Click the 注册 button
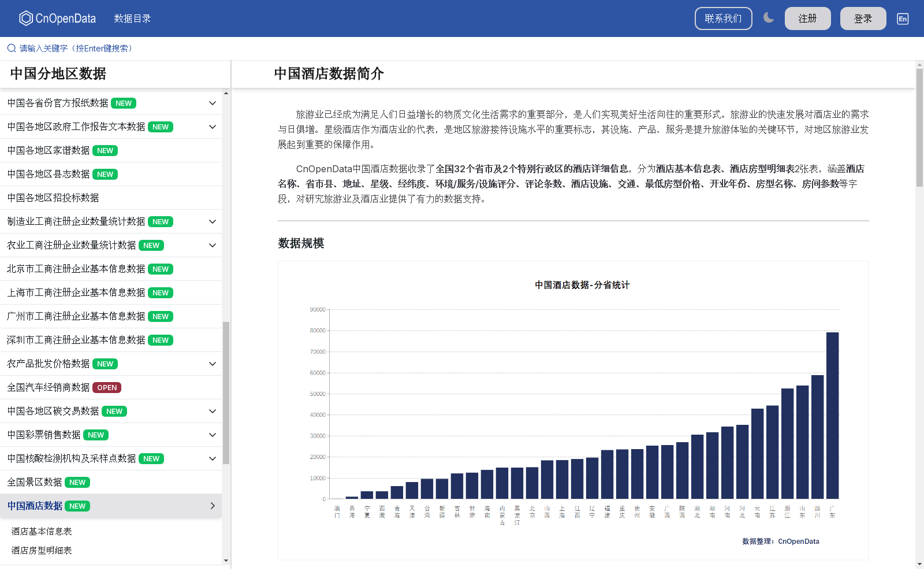Screen dimensions: 924x578 (x=807, y=18)
